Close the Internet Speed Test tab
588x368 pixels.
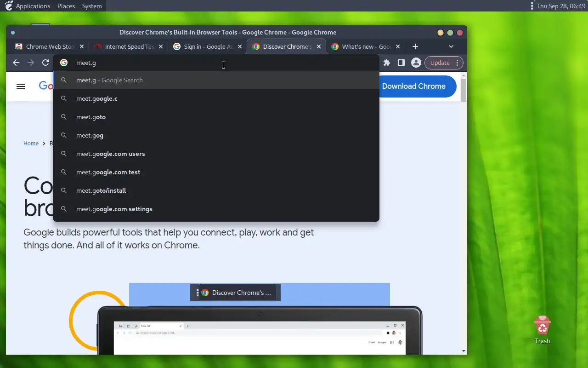tap(161, 46)
